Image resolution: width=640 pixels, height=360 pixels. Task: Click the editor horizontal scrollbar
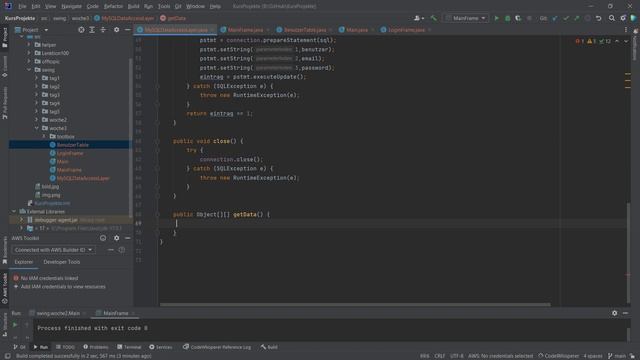[355, 304]
